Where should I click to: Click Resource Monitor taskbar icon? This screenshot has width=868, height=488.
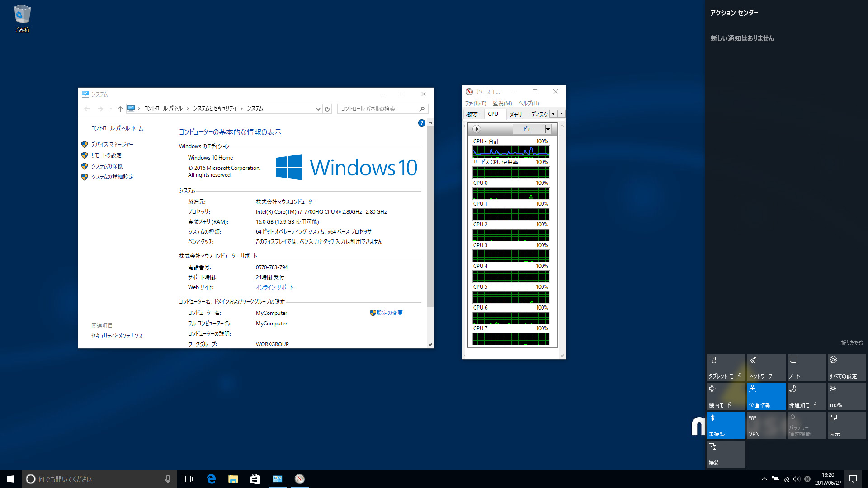[x=299, y=479]
